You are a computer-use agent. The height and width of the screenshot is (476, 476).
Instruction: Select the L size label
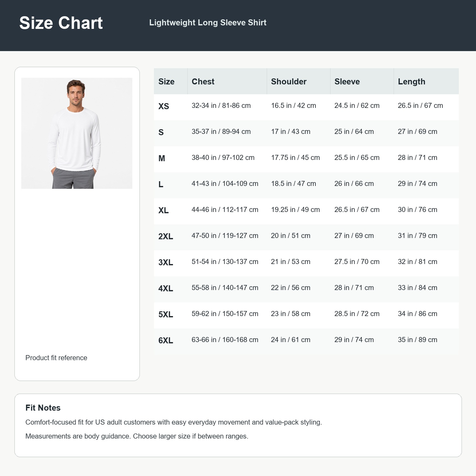click(x=161, y=184)
